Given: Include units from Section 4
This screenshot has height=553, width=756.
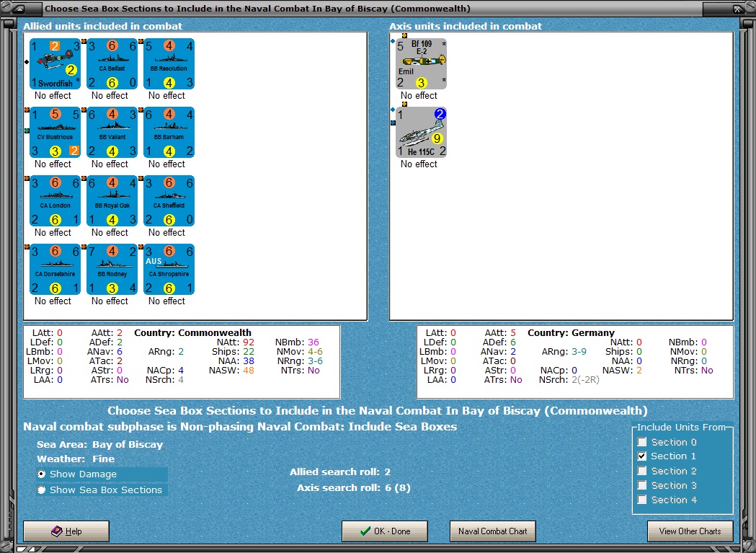Looking at the screenshot, I should point(641,500).
